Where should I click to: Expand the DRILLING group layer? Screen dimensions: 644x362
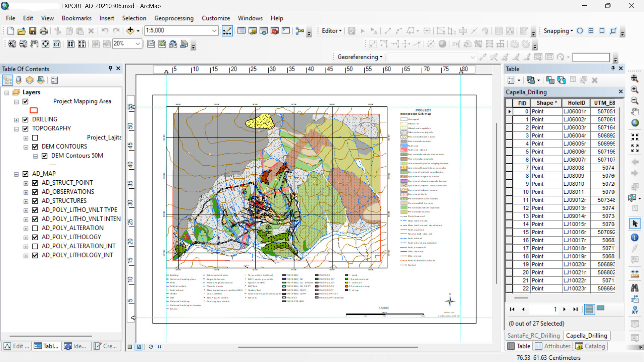(16, 120)
